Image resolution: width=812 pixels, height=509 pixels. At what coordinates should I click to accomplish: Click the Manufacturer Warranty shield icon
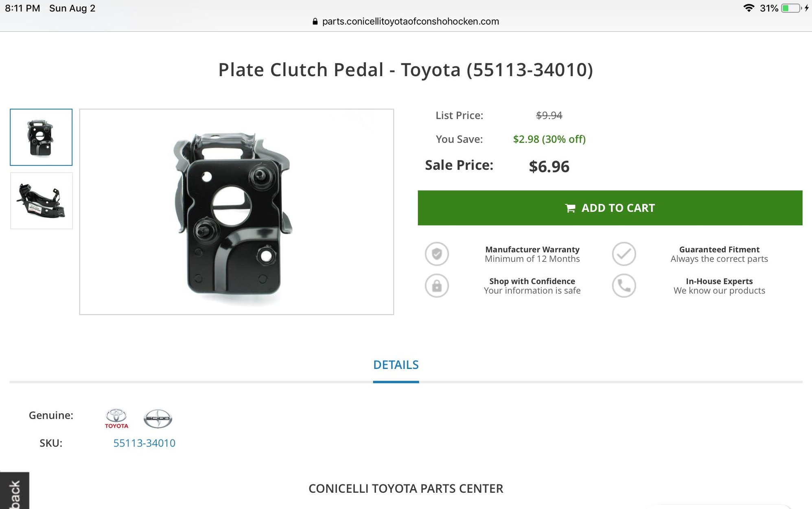(x=437, y=254)
